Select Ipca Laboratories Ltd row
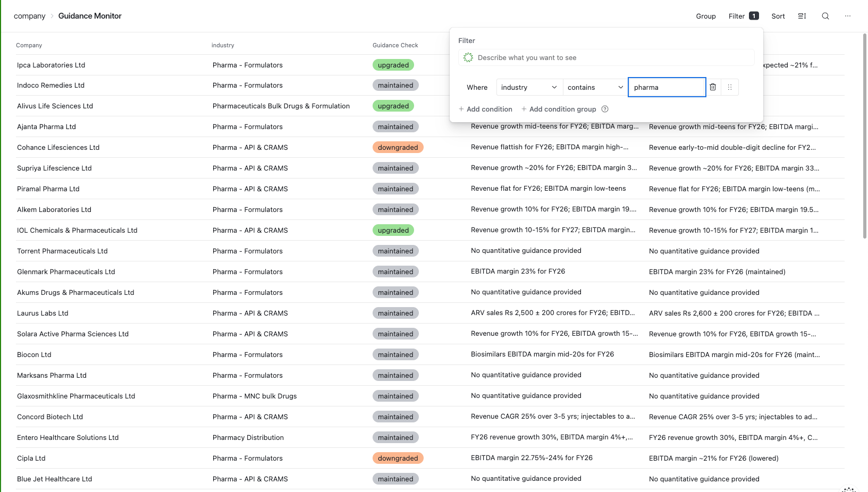The width and height of the screenshot is (868, 492). 51,65
